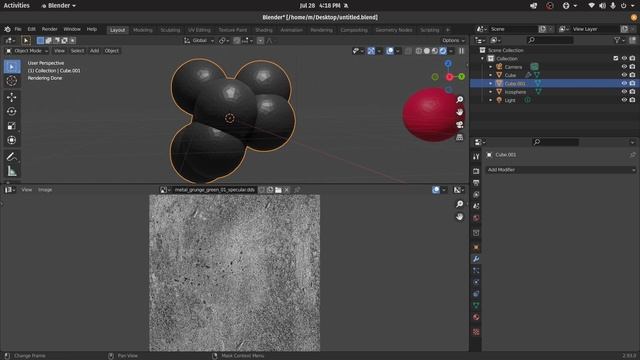Activate the Select Box tool
Screen dimensions: 640x360
click(x=12, y=67)
